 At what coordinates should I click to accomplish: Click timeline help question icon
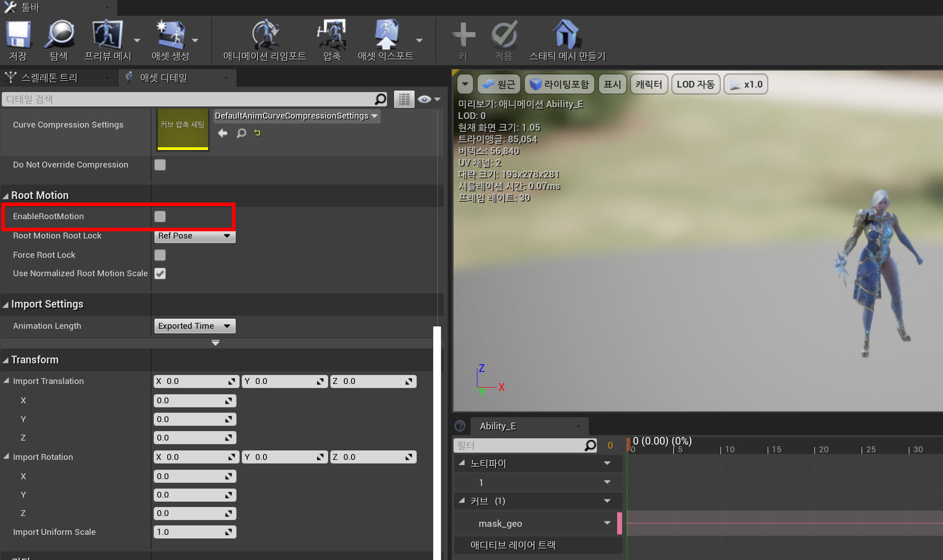tap(460, 426)
